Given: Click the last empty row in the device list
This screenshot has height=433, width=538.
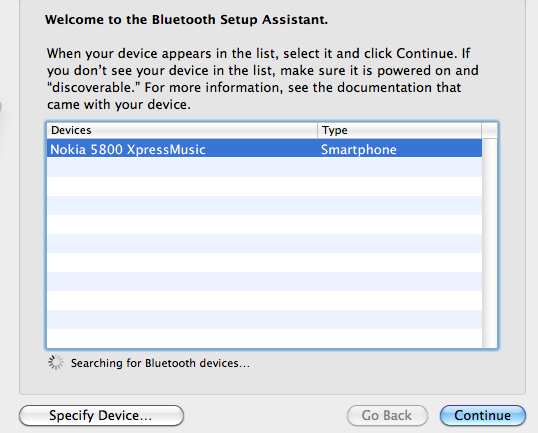Looking at the screenshot, I should coord(264,338).
